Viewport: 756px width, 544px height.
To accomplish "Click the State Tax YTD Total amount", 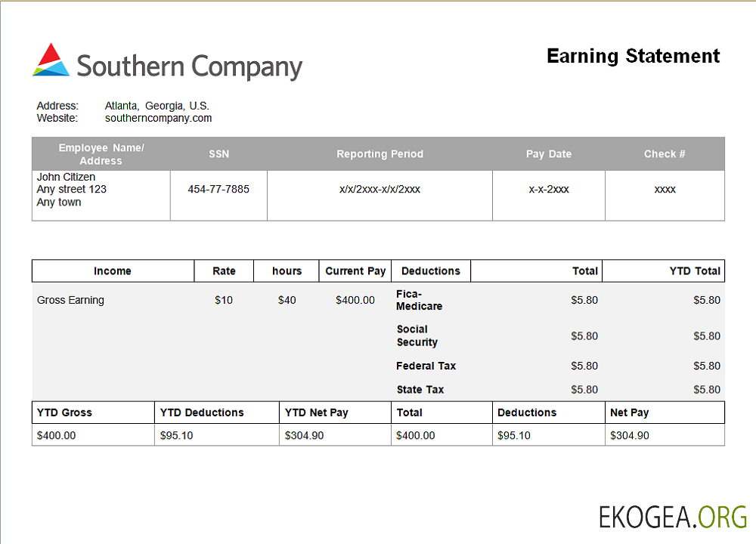I will 706,390.
